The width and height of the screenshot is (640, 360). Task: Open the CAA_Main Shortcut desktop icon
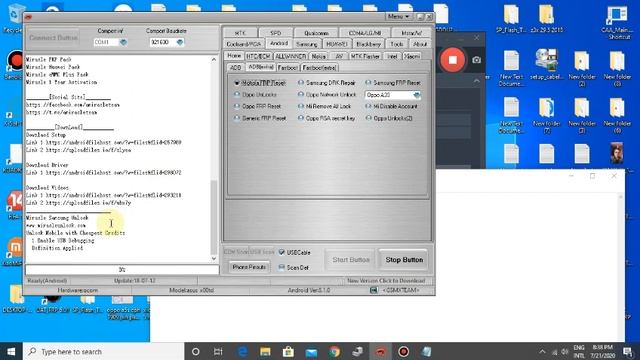coord(618,21)
